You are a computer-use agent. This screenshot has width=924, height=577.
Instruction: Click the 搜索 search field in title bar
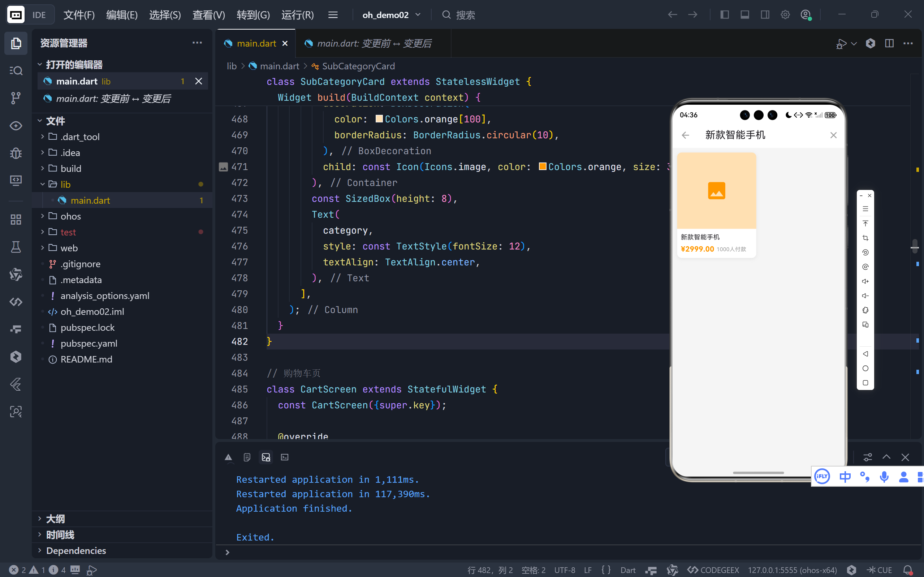(x=465, y=15)
